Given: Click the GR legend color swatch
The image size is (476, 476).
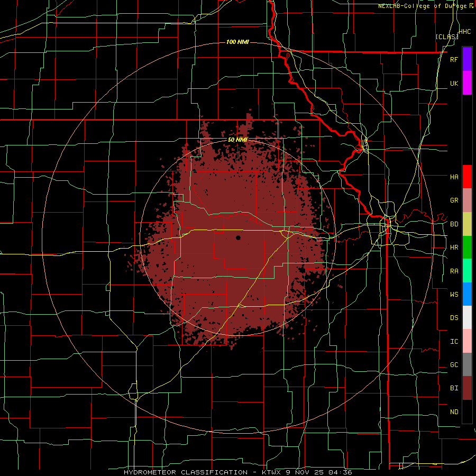Looking at the screenshot, I should tap(467, 200).
